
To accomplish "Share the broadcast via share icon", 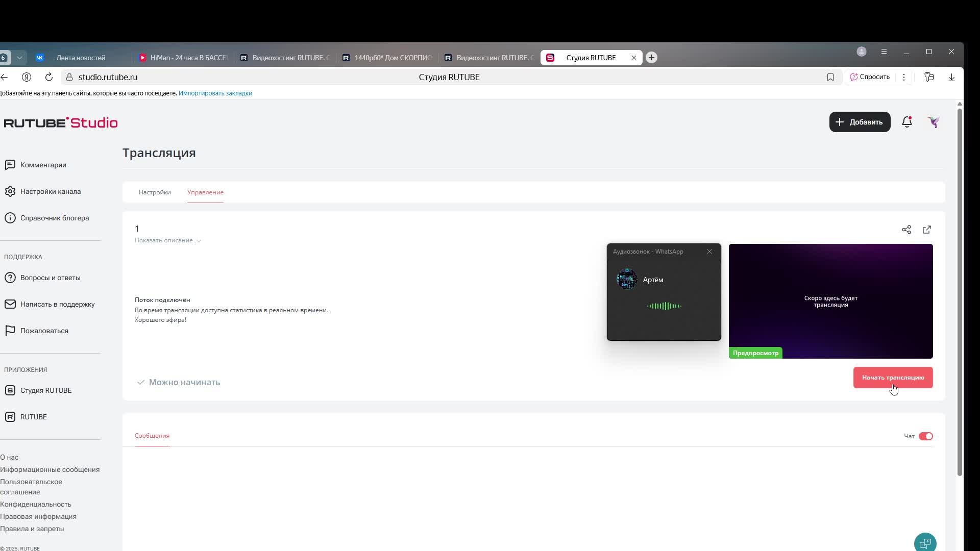I will pyautogui.click(x=906, y=230).
